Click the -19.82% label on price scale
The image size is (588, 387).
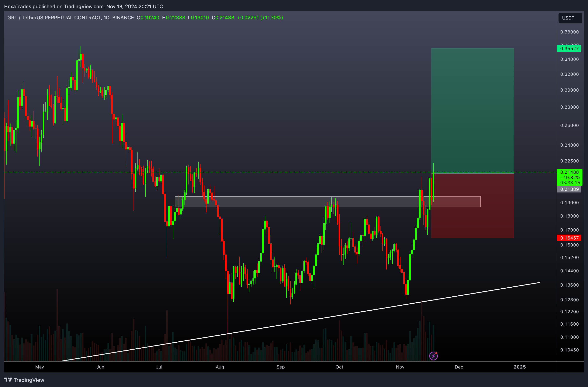point(570,177)
